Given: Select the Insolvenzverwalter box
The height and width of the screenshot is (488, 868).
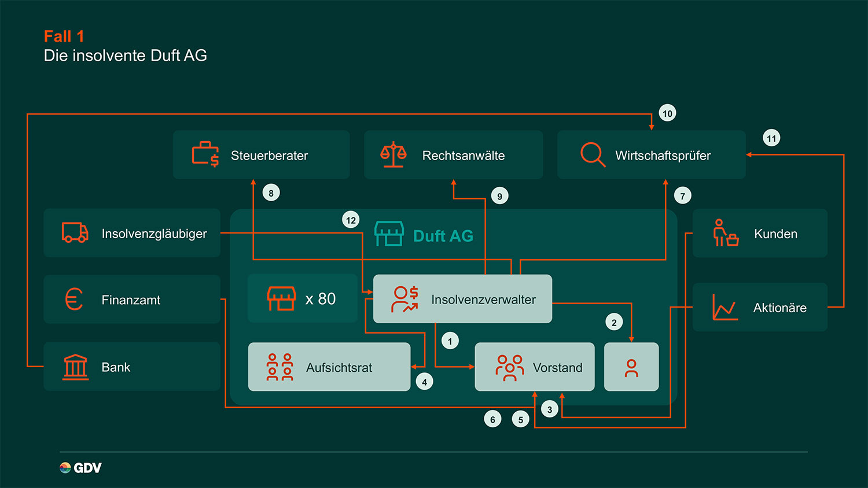Looking at the screenshot, I should point(462,299).
